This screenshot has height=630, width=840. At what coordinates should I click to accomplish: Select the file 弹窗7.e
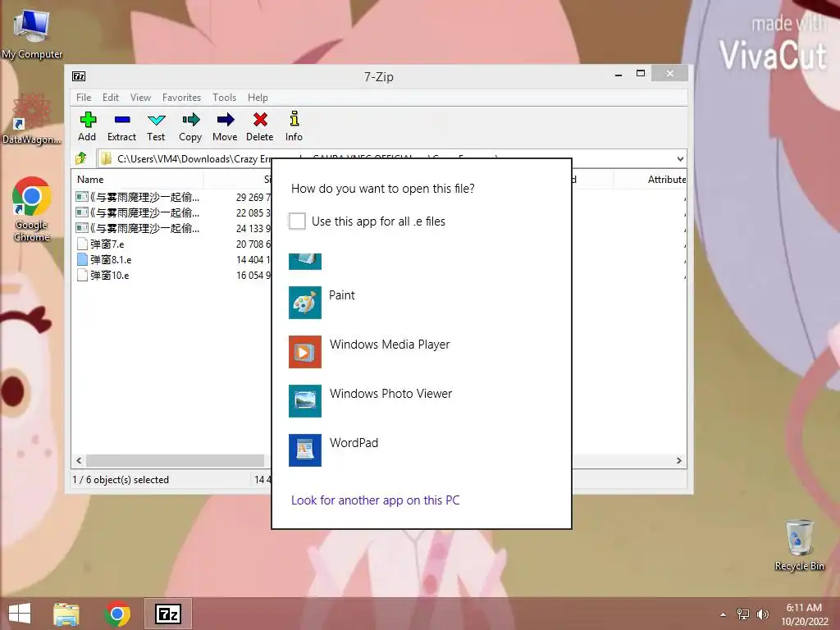point(107,244)
